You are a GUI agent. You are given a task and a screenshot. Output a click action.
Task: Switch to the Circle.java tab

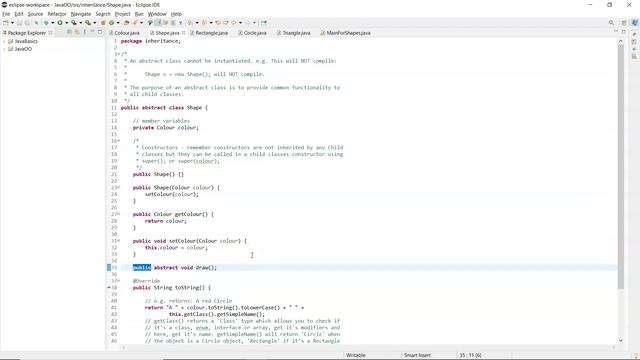(252, 33)
